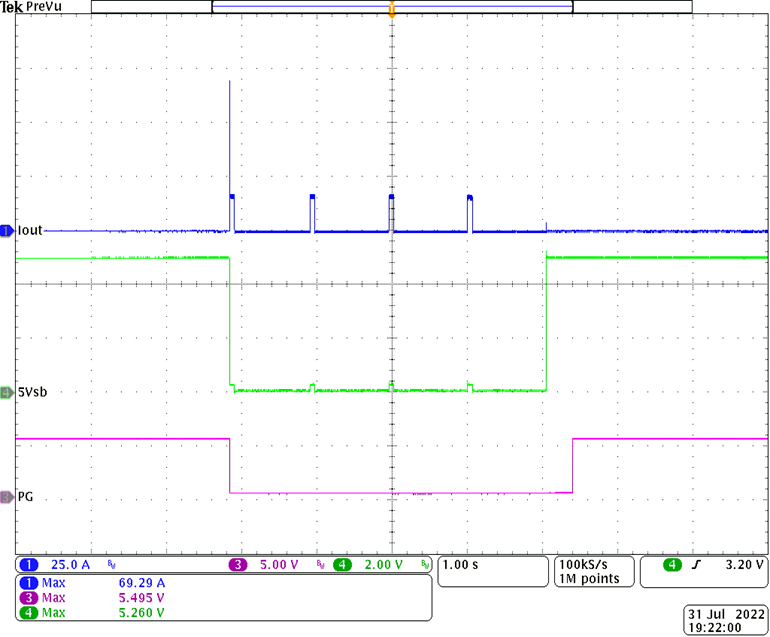Click the 3.20 V trigger level value
This screenshot has height=637, width=770.
click(744, 565)
